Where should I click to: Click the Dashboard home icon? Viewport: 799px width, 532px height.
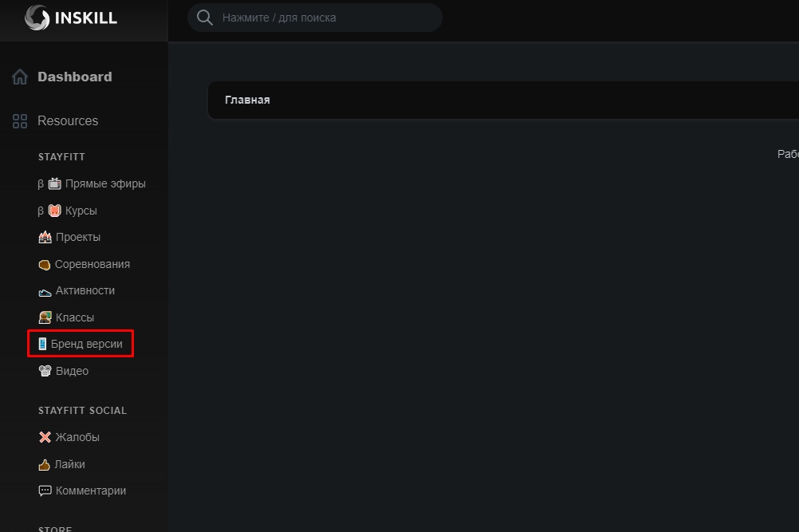pyautogui.click(x=20, y=77)
